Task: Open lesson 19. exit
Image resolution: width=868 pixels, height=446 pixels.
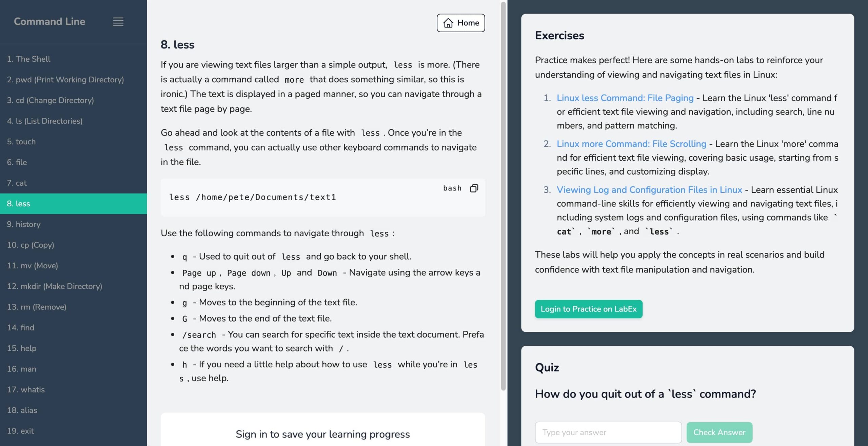Action: click(x=21, y=431)
